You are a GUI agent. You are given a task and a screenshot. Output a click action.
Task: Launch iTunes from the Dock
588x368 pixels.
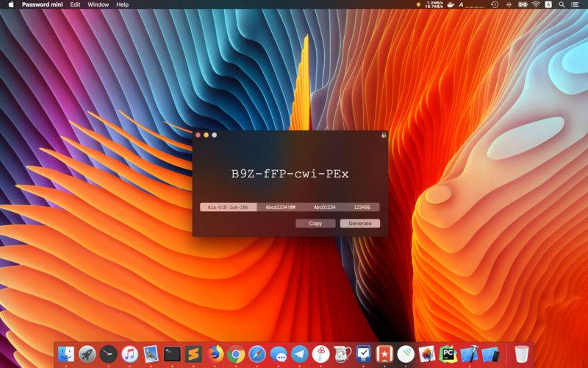click(130, 354)
